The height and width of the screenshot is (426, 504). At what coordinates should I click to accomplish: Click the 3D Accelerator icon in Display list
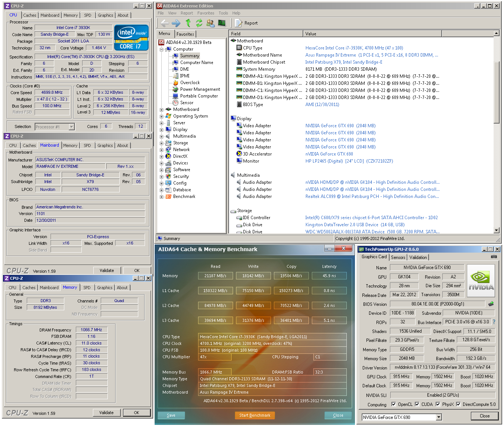(239, 154)
